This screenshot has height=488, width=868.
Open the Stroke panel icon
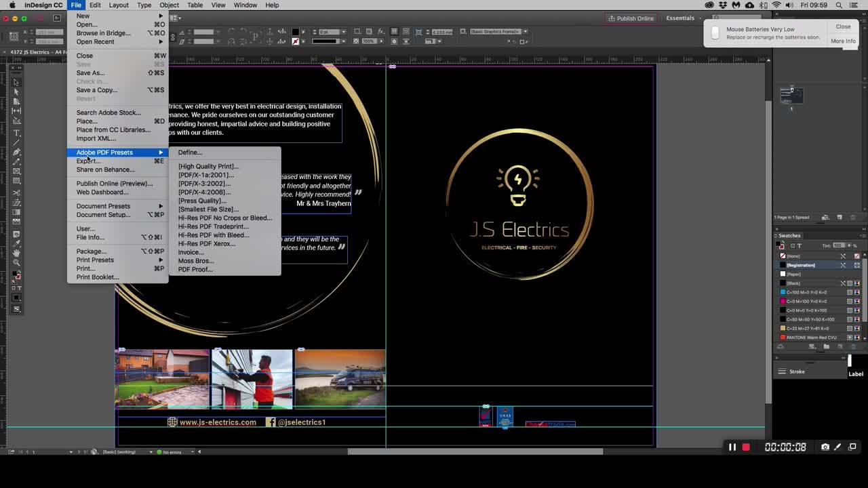(x=782, y=371)
